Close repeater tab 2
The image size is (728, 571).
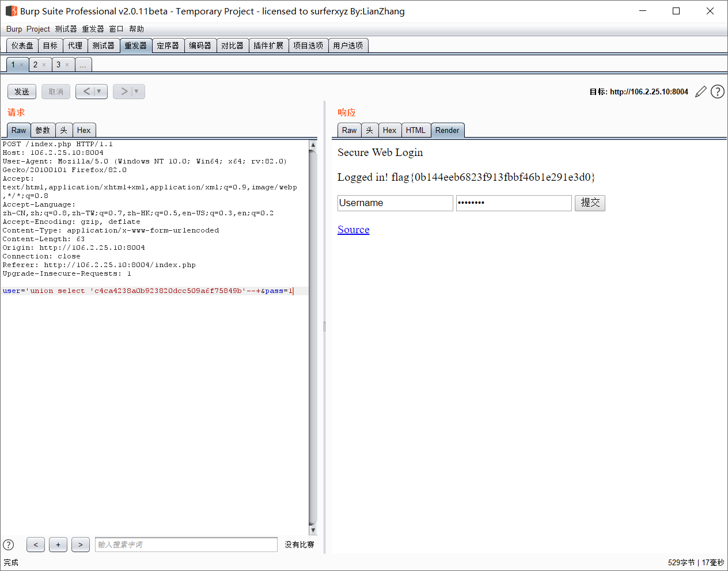point(44,65)
